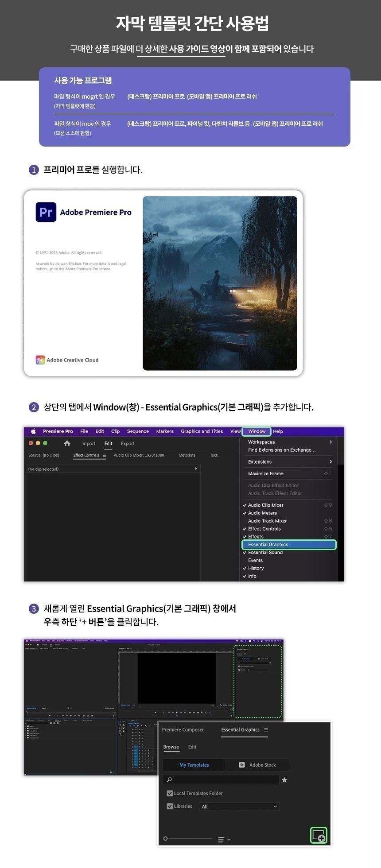Click the Pr logo on splash screen
The height and width of the screenshot is (868, 381).
46,212
